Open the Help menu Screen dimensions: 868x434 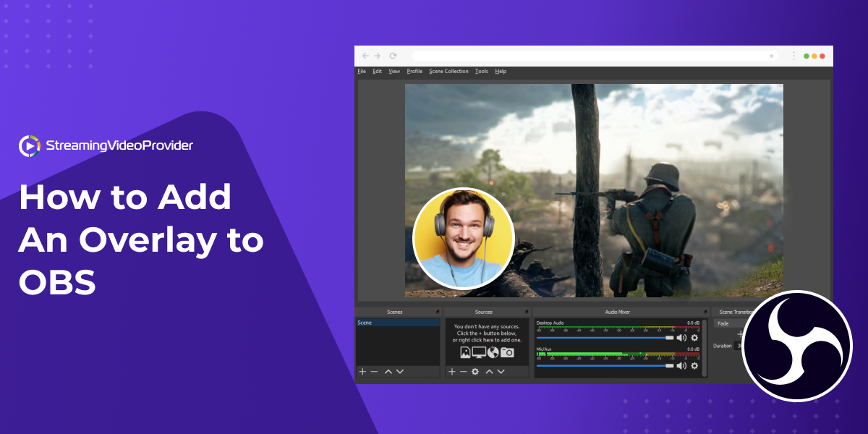coord(501,72)
